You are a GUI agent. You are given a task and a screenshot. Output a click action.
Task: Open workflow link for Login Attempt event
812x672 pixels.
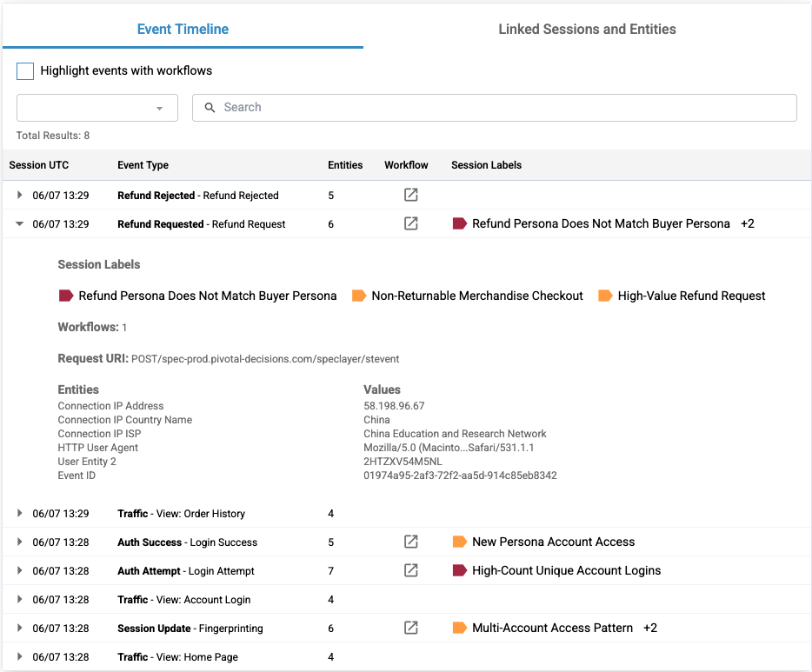pos(411,571)
